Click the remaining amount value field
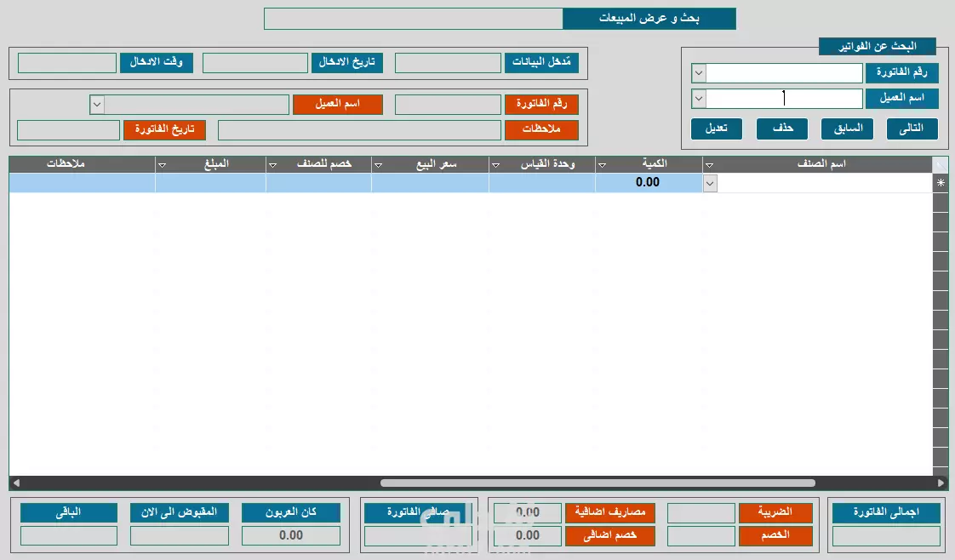The height and width of the screenshot is (560, 955). point(69,535)
